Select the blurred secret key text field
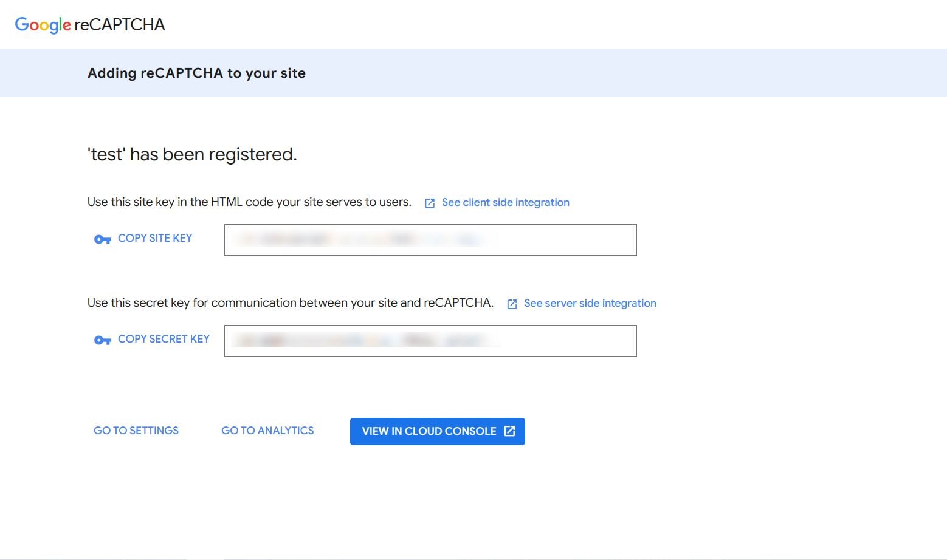The height and width of the screenshot is (560, 947). click(x=430, y=341)
